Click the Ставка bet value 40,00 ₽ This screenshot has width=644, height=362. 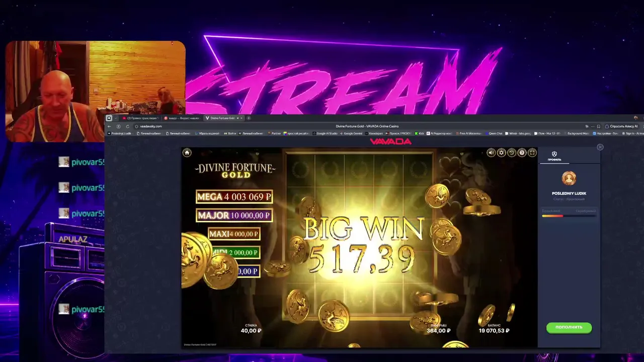[251, 330]
